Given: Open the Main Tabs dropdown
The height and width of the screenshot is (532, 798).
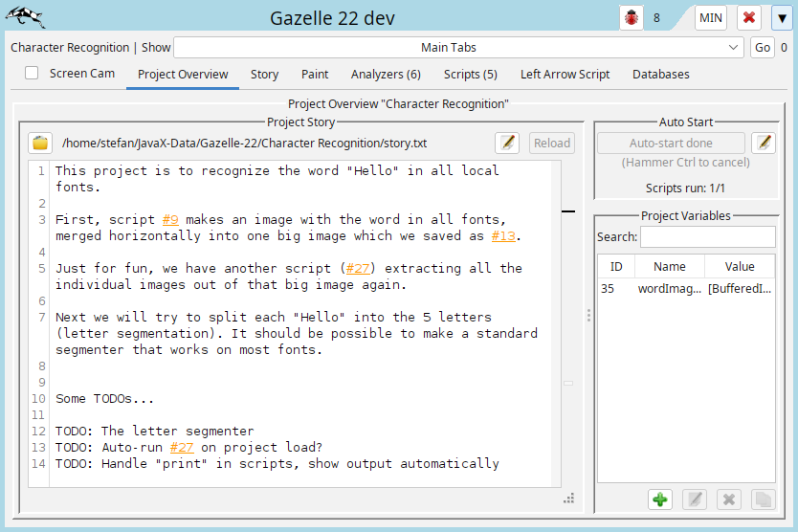Looking at the screenshot, I should tap(459, 48).
